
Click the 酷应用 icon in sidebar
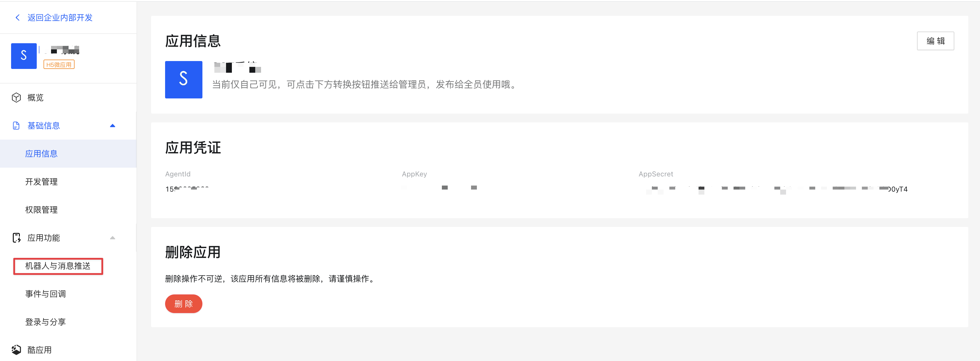(x=16, y=349)
